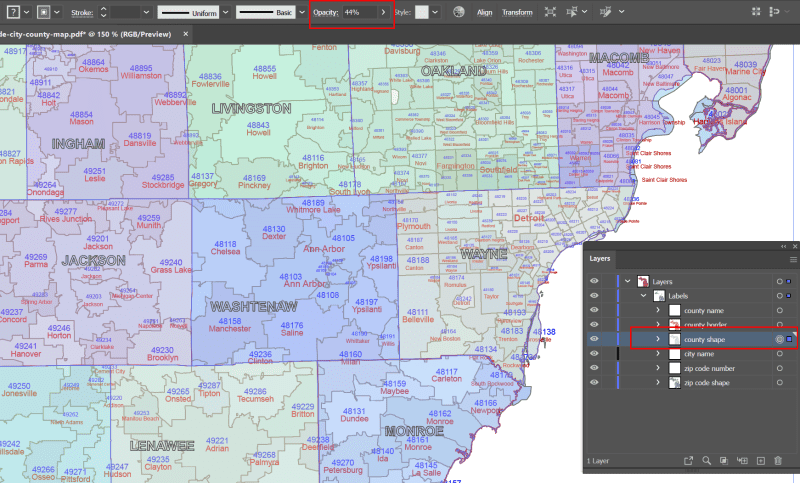Click Create New Sublayer icon
This screenshot has height=483, width=800.
(x=742, y=461)
